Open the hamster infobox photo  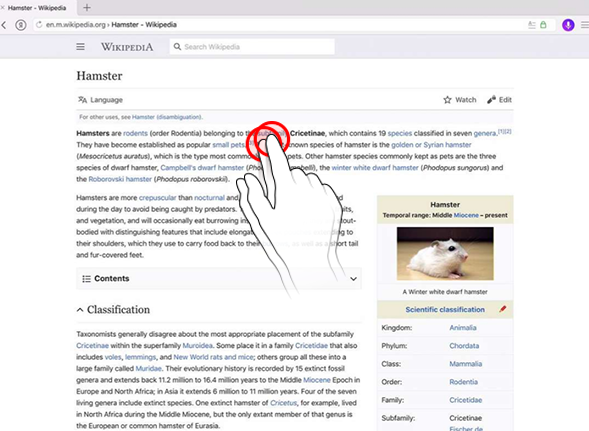click(x=445, y=254)
